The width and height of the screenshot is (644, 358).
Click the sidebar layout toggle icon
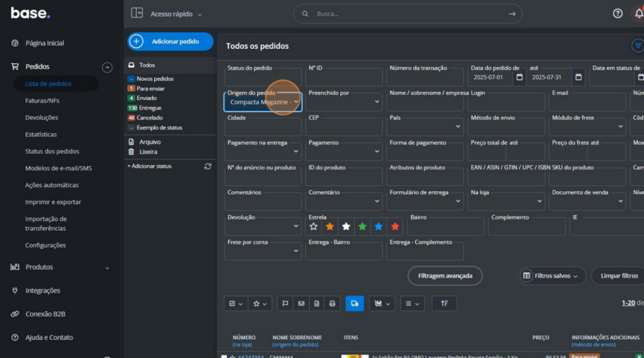click(136, 13)
